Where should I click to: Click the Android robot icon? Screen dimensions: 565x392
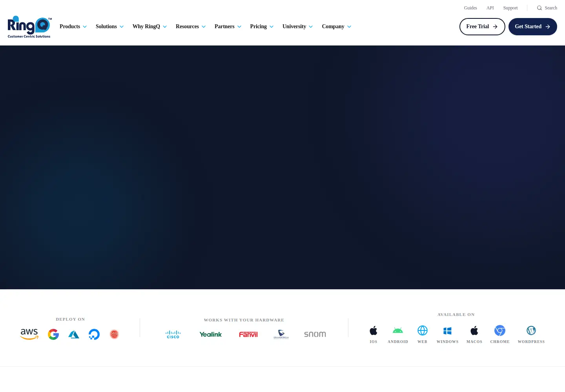pyautogui.click(x=398, y=330)
